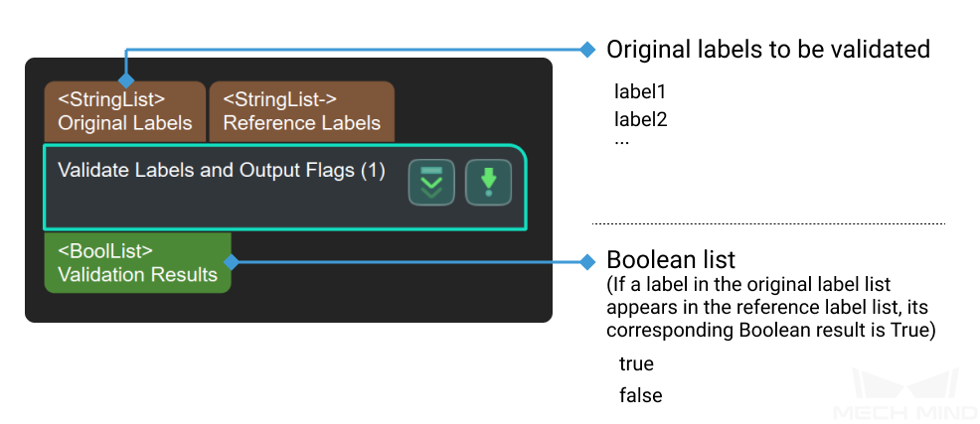Screen dimensions: 980x424
Task: Click the ellipsis below label2
Action: (x=622, y=141)
